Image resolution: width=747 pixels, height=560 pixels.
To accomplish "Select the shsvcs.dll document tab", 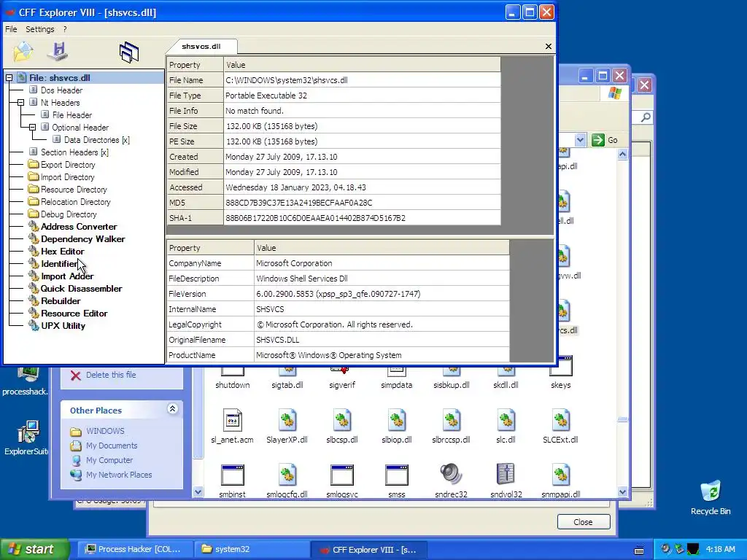I will 201,46.
